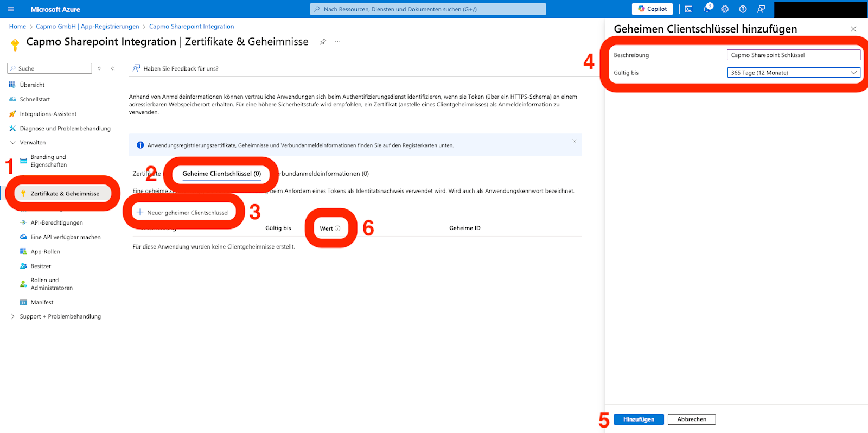
Task: Open Branding und Eigenschaften
Action: 49,161
